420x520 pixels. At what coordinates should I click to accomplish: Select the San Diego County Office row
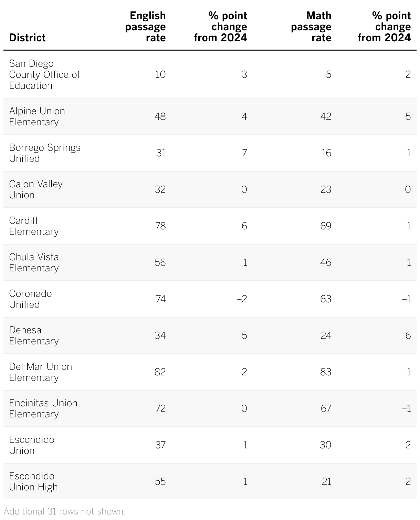click(44, 74)
